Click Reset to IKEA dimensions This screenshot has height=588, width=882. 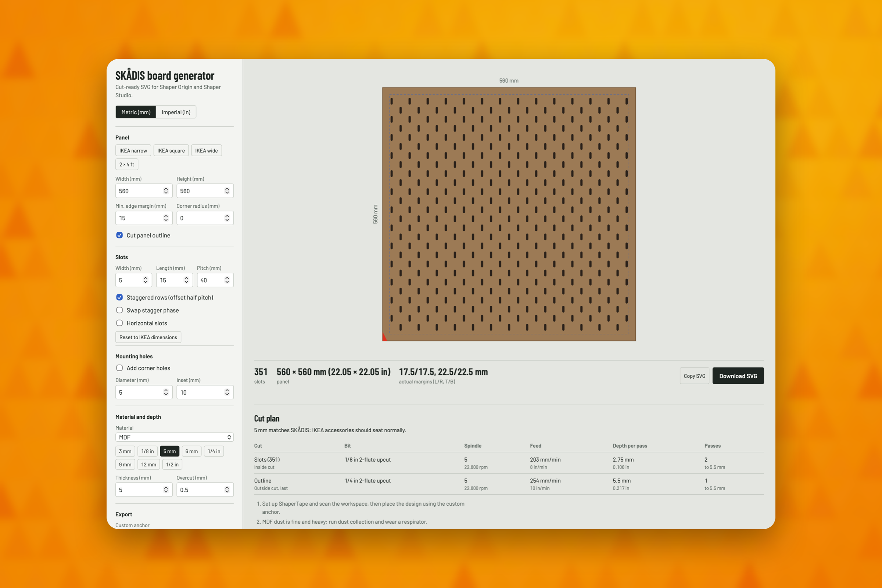[148, 337]
